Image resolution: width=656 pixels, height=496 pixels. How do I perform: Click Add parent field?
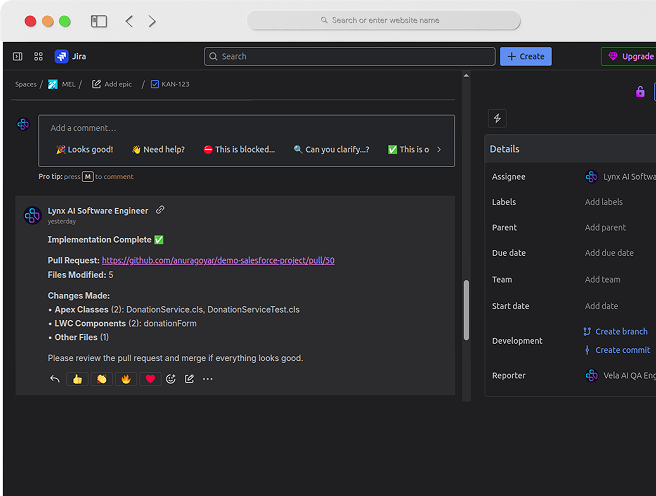[x=605, y=228]
